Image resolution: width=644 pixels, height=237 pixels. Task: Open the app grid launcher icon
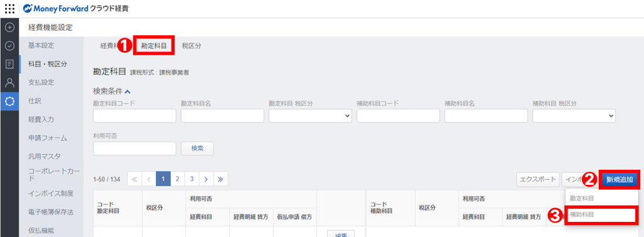(9, 8)
